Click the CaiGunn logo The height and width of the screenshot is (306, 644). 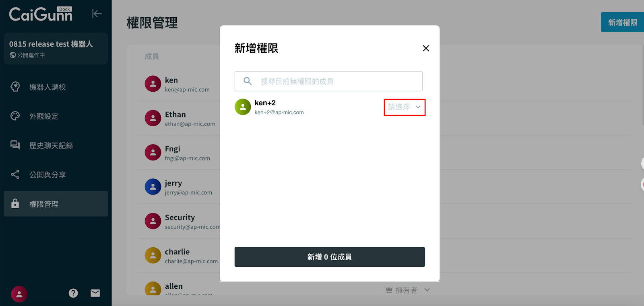pos(41,14)
